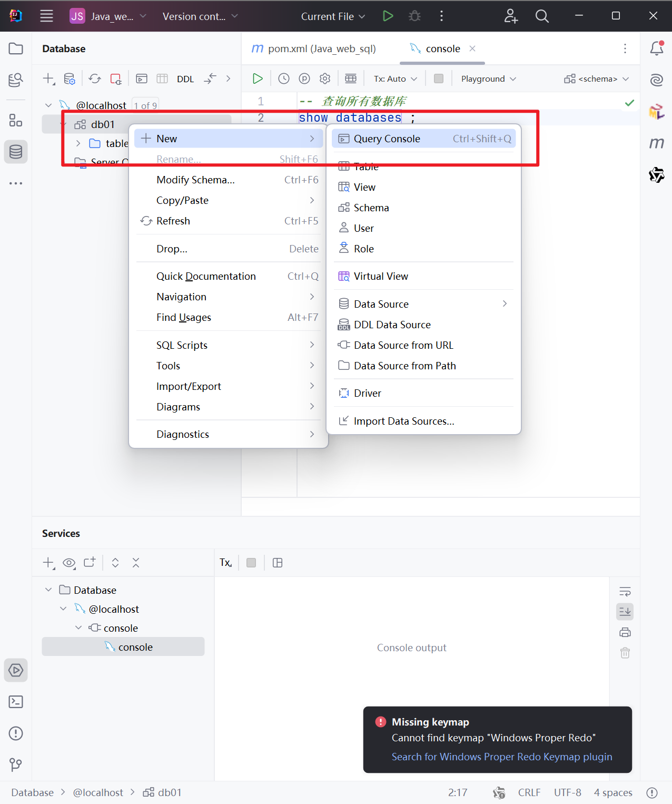Viewport: 672px width, 804px height.
Task: Open the Current File run configuration dropdown
Action: click(x=333, y=16)
